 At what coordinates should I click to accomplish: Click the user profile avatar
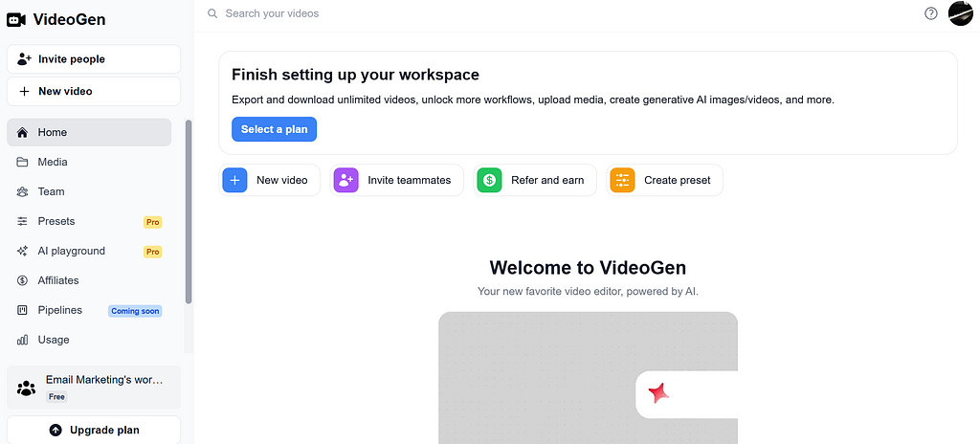pos(960,13)
